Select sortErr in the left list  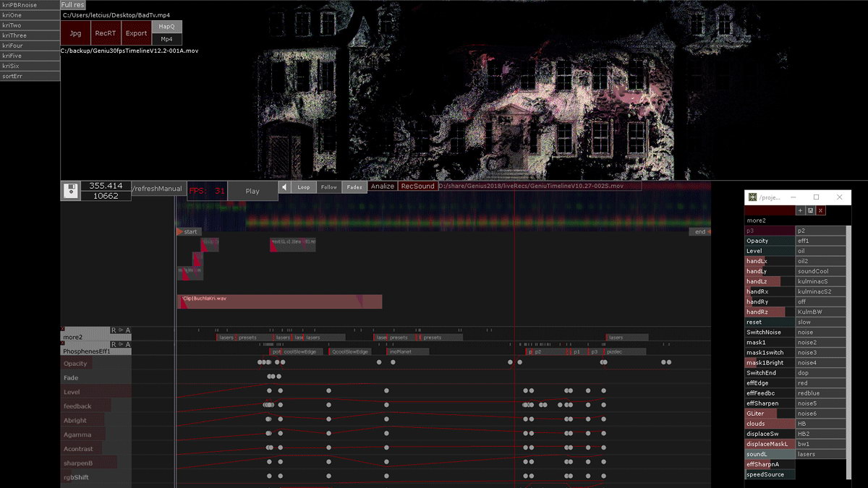pos(30,76)
